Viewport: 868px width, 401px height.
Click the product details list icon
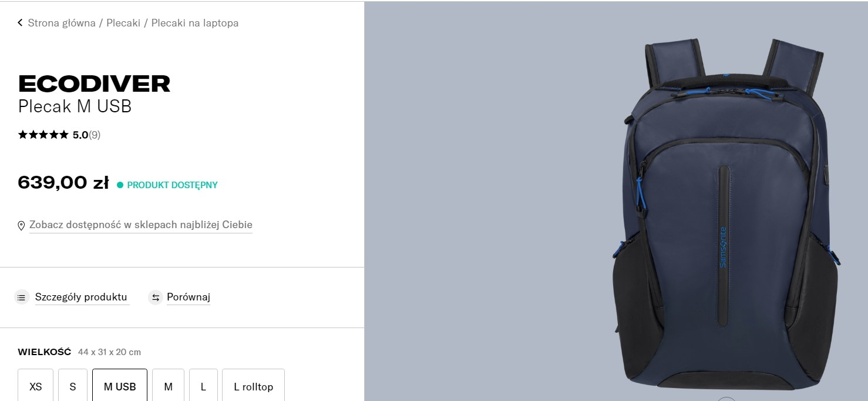(22, 297)
